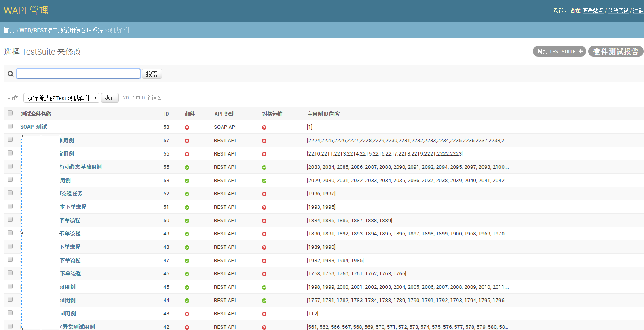Click the 修改密码 link
Viewport: 644px width, 330px height.
click(x=618, y=11)
